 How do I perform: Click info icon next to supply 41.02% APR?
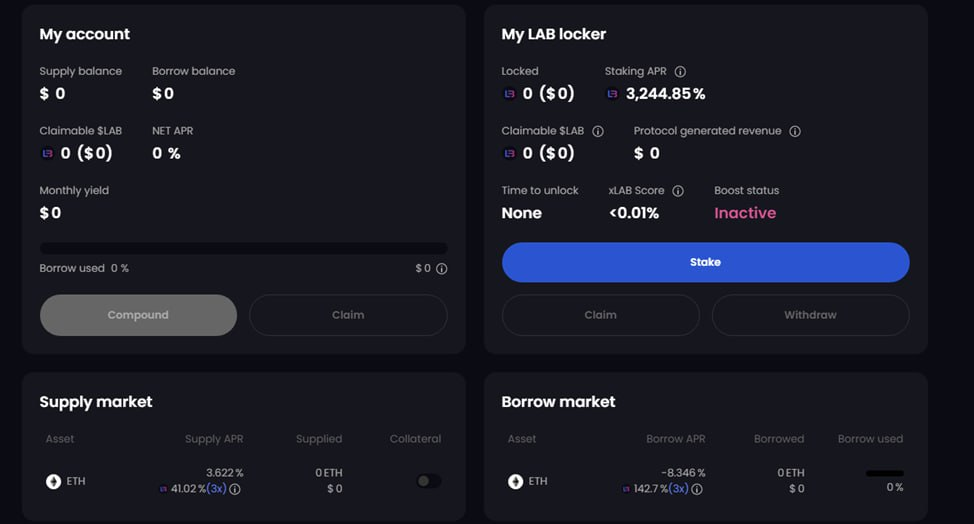(x=235, y=489)
